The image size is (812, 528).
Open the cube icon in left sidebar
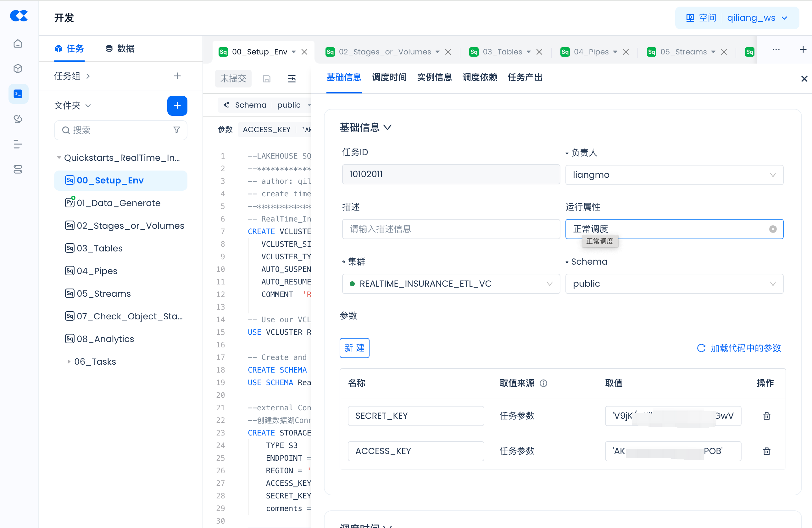(18, 69)
